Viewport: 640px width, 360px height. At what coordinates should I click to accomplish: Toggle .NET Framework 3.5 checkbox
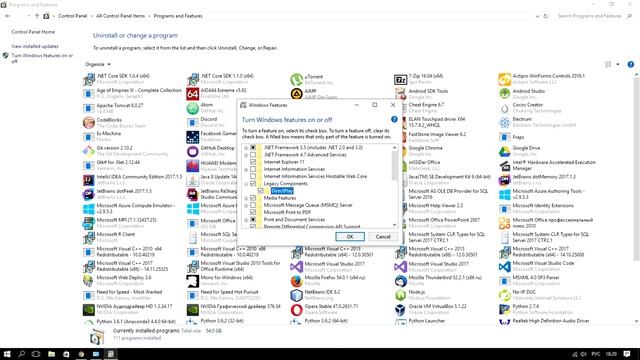tap(253, 147)
